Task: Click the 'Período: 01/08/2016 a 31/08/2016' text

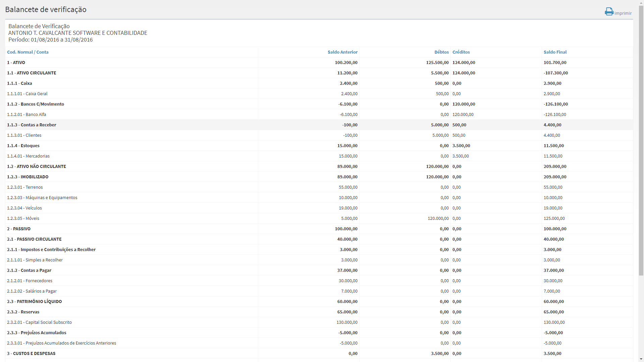Action: click(50, 40)
